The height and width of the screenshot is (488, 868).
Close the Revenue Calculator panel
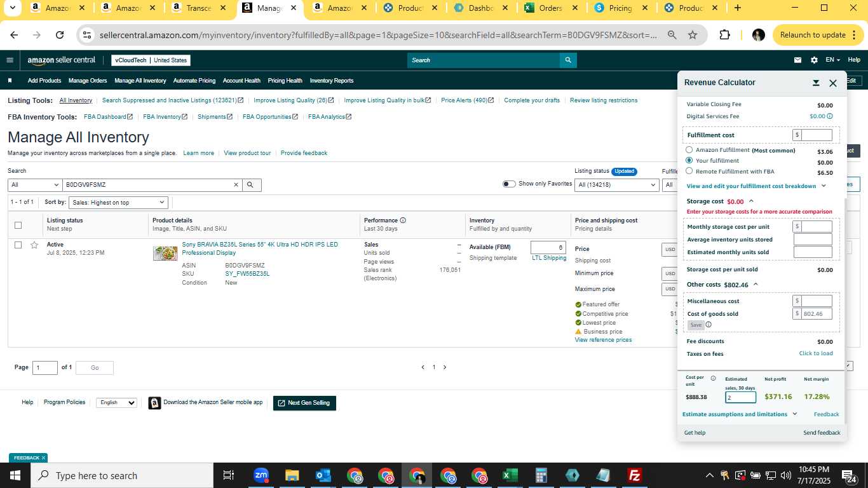833,83
